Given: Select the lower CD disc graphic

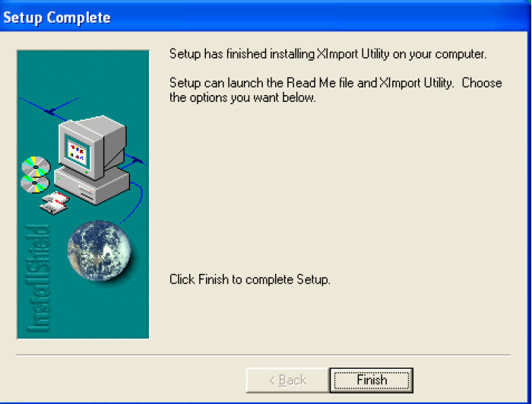Looking at the screenshot, I should coord(35,184).
